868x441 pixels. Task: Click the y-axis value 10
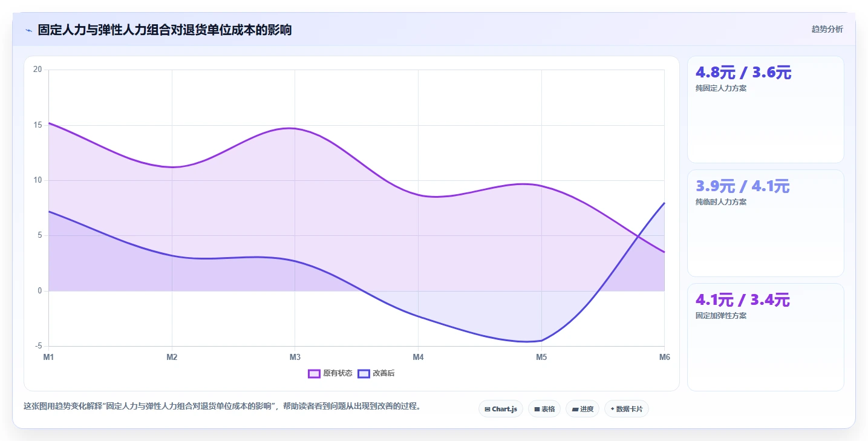(38, 180)
